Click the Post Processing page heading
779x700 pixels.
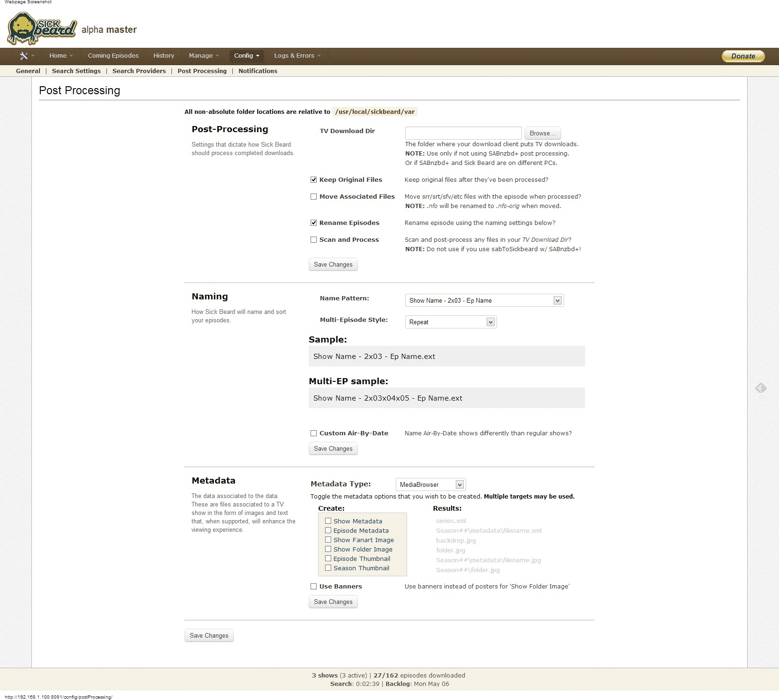pos(80,90)
